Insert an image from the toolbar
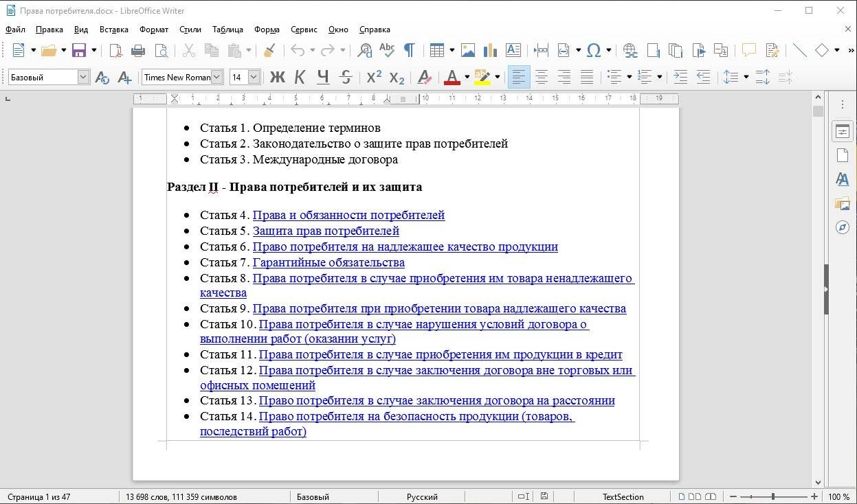The width and height of the screenshot is (857, 504). 468,50
